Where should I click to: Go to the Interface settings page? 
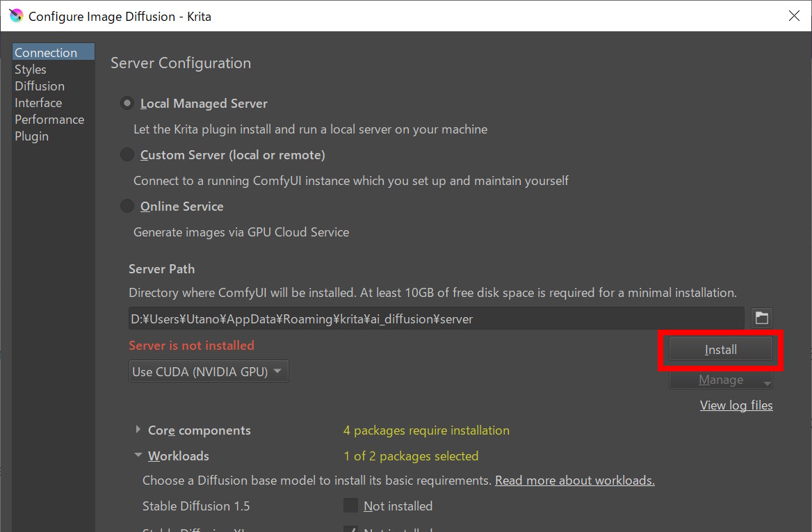point(54,102)
